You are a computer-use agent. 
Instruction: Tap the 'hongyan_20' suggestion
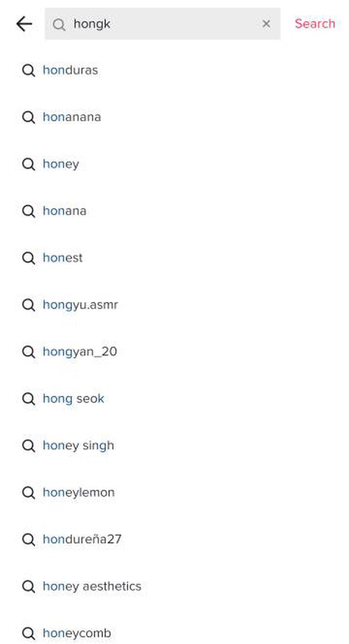pos(80,352)
